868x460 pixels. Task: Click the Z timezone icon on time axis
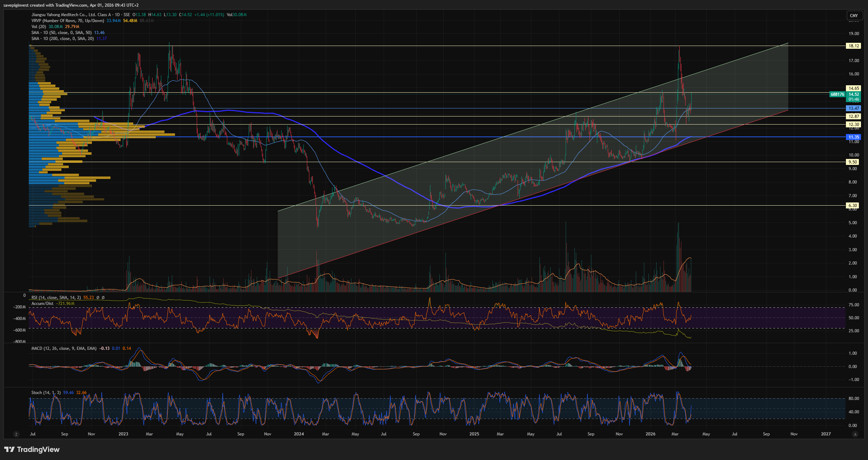pos(16,434)
